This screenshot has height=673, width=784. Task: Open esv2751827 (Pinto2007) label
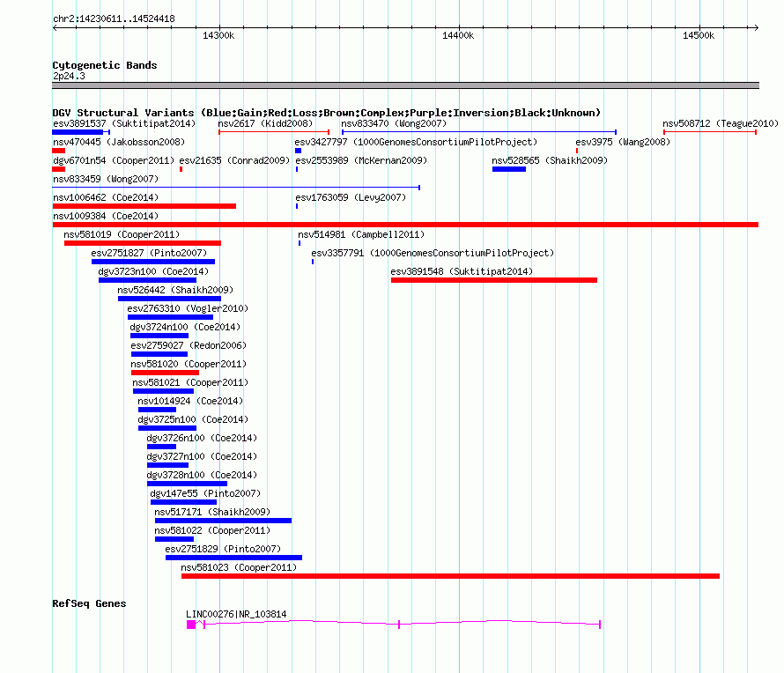point(149,253)
